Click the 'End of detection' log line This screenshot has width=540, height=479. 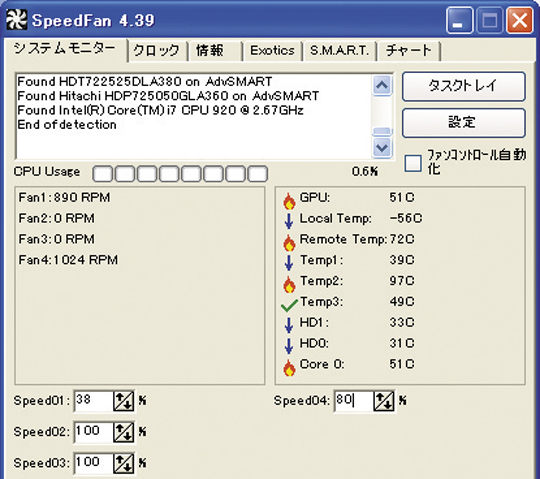tap(67, 124)
